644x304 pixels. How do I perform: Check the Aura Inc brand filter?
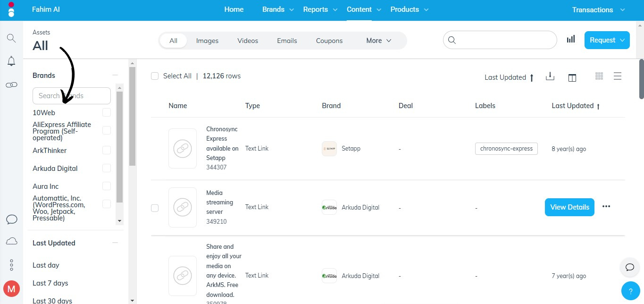pyautogui.click(x=107, y=186)
